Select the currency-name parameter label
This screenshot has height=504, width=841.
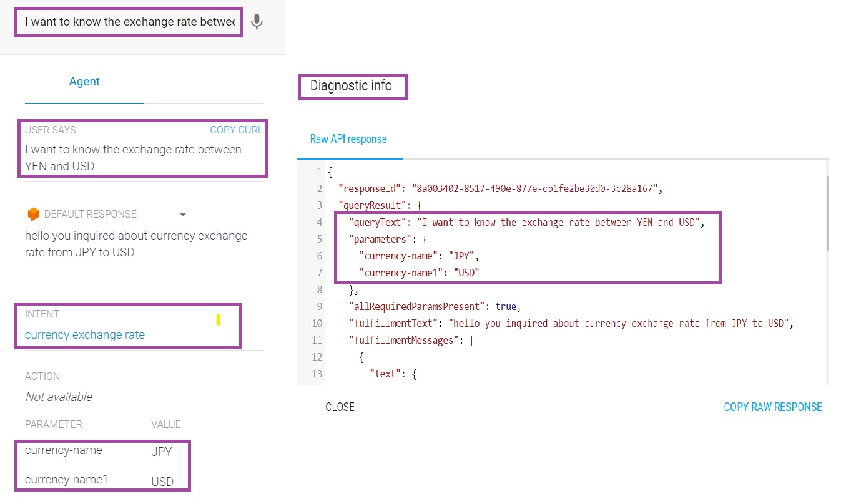[63, 450]
